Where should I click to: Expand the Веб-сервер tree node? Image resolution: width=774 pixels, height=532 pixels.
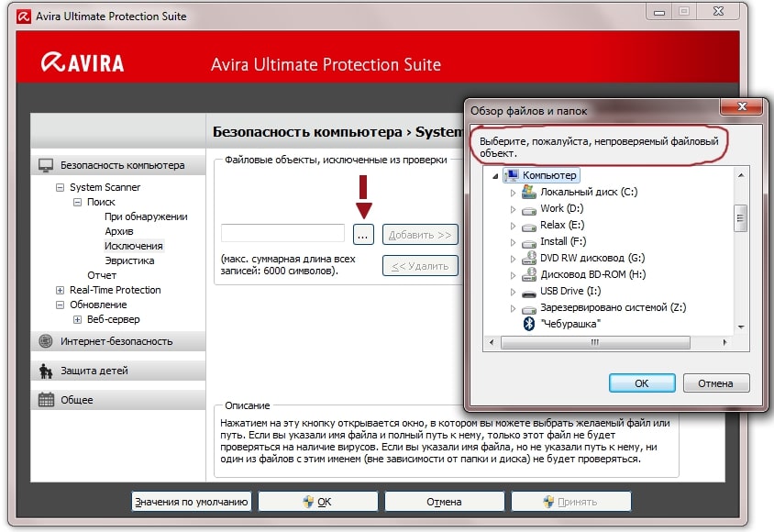click(x=78, y=320)
